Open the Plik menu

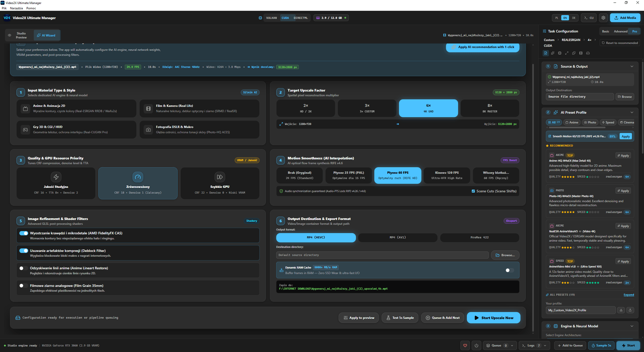coord(4,8)
